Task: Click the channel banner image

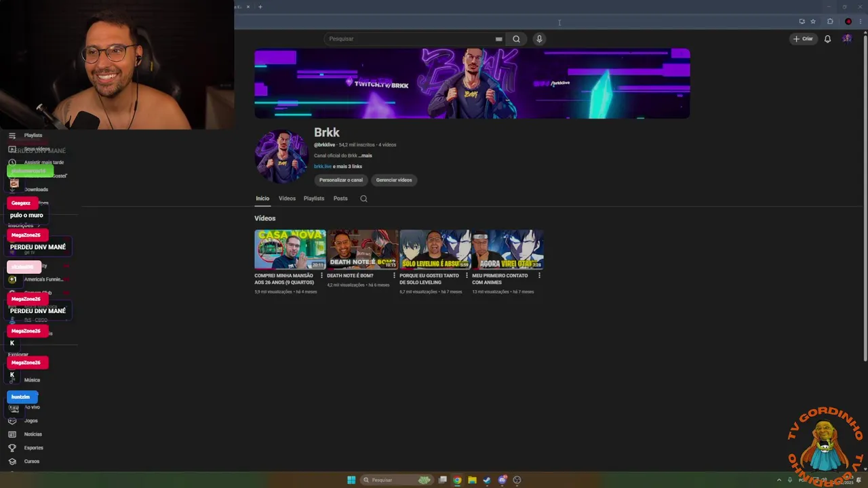Action: coord(472,83)
